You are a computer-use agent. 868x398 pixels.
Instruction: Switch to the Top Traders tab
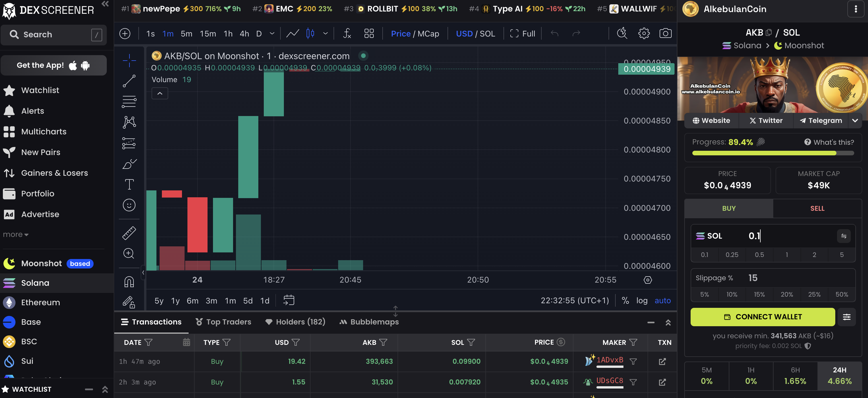coord(223,322)
